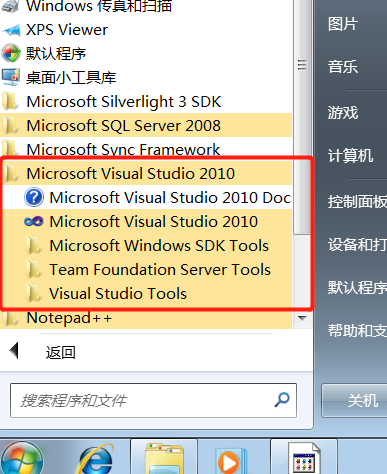Expand Visual Studio Tools folder

coord(146,294)
